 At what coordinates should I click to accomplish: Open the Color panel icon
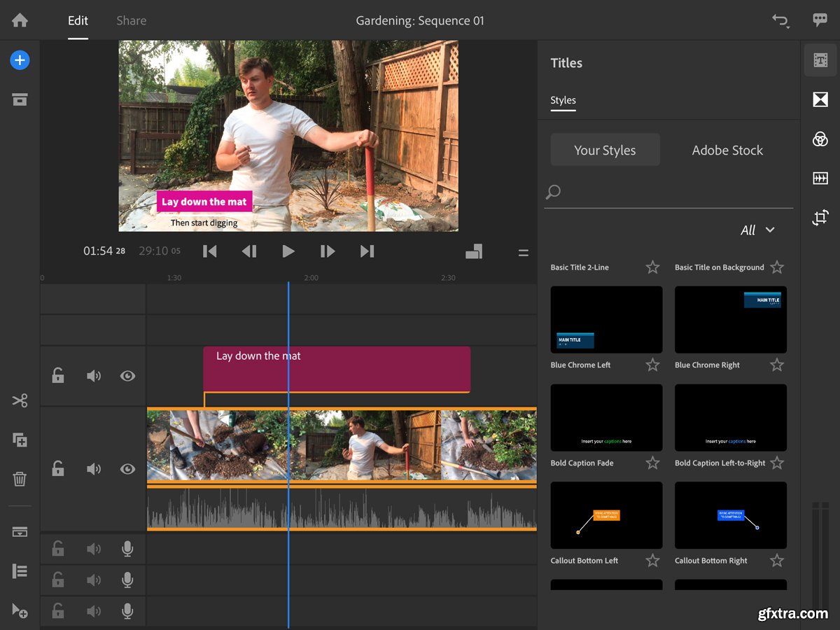(820, 139)
